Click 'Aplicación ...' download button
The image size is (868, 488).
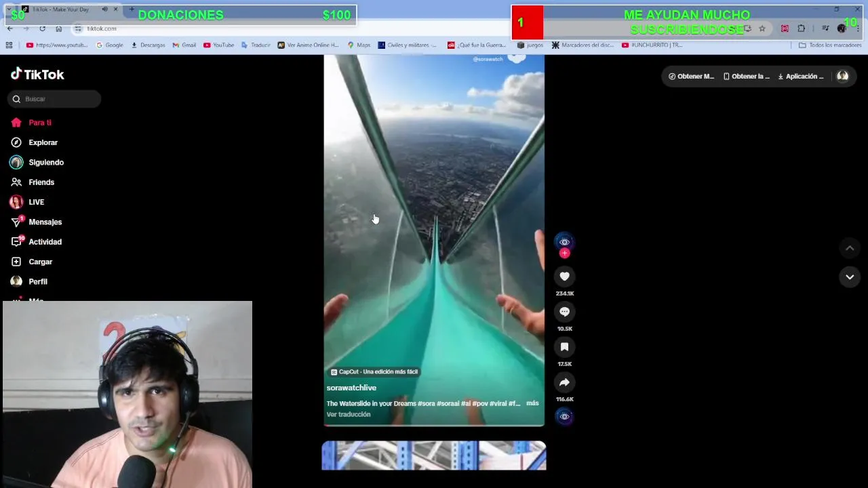800,76
